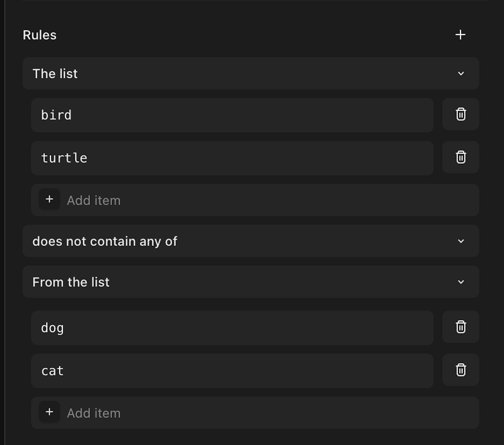
Task: Click the cat text field
Action: click(232, 371)
